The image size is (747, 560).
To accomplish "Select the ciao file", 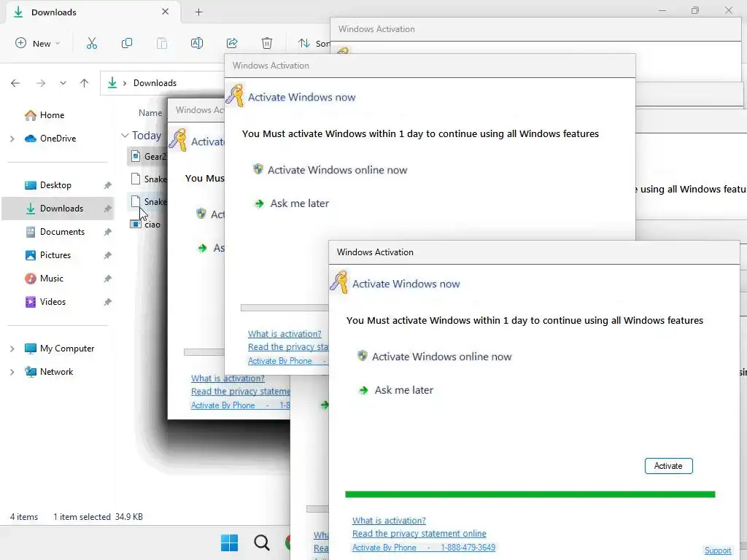I will (146, 225).
